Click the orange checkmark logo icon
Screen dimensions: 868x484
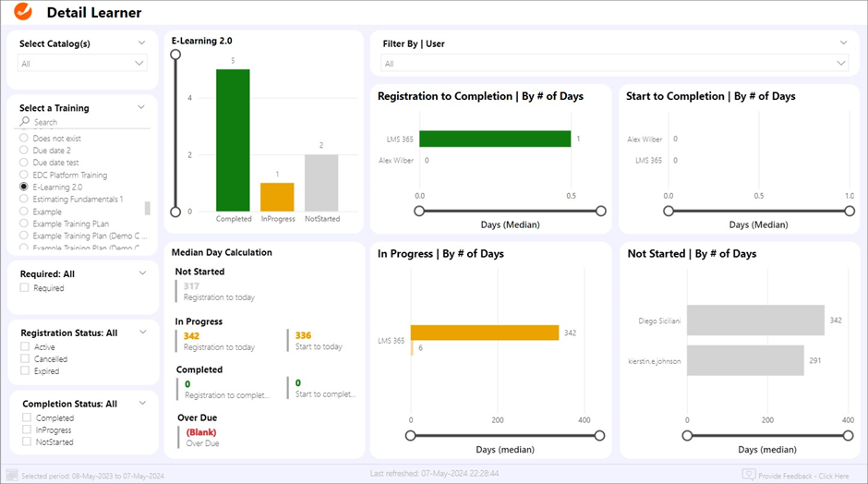[x=23, y=12]
